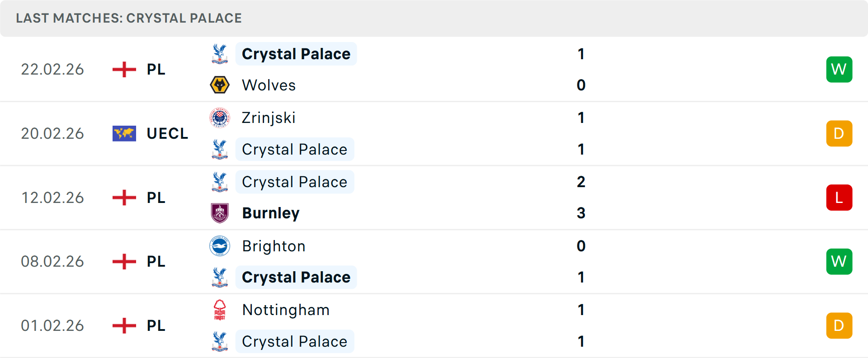Expand details of the Brighton match row
The width and height of the screenshot is (868, 358).
(434, 261)
